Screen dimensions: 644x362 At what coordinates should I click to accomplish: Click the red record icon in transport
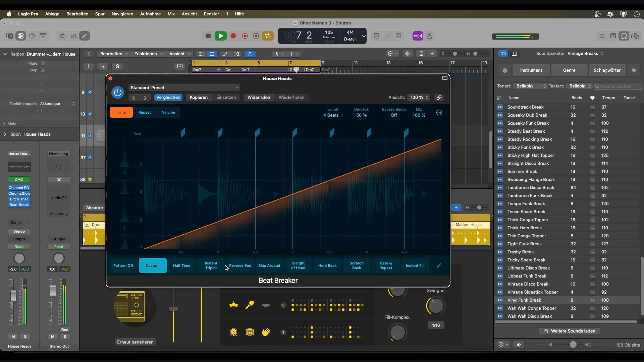click(233, 36)
